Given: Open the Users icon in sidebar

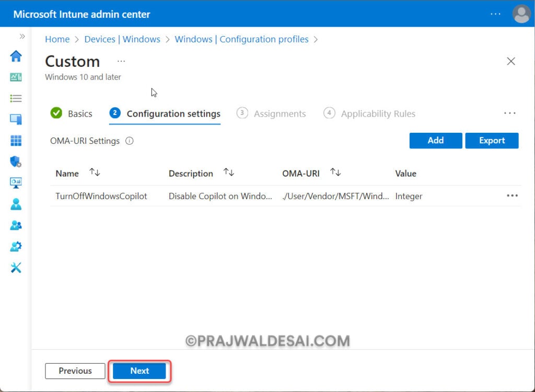Looking at the screenshot, I should (x=16, y=204).
